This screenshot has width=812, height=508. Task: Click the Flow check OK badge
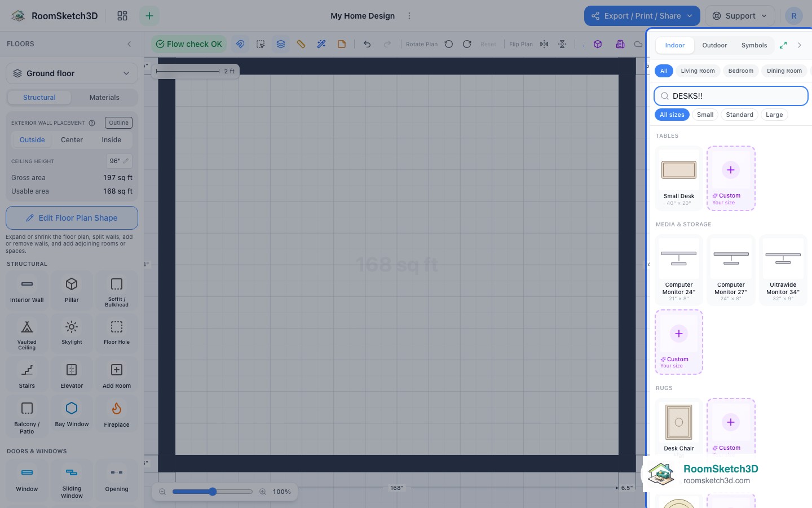point(189,44)
